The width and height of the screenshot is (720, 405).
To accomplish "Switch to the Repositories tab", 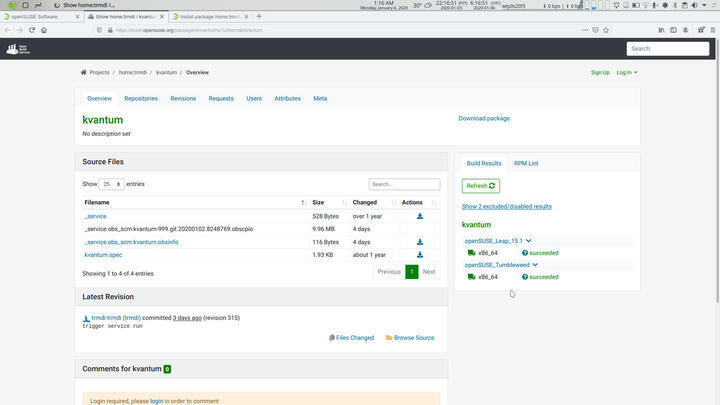I will coord(141,98).
